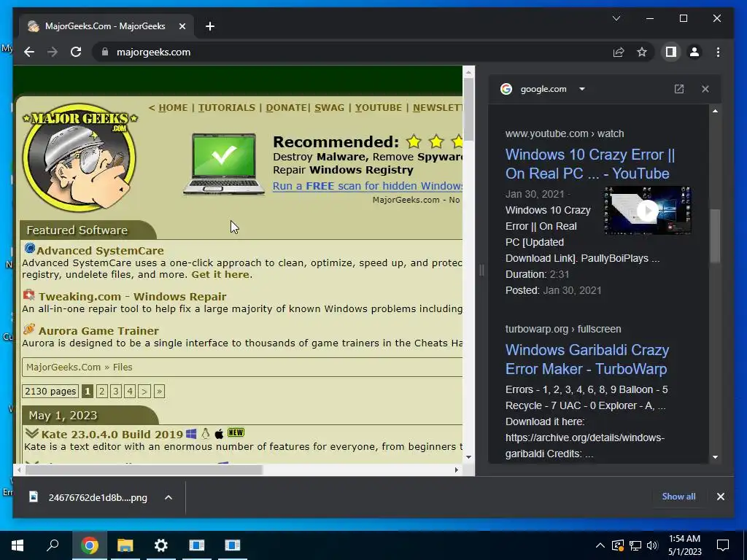Bookmark this page with the star icon
The image size is (747, 560).
(x=642, y=52)
